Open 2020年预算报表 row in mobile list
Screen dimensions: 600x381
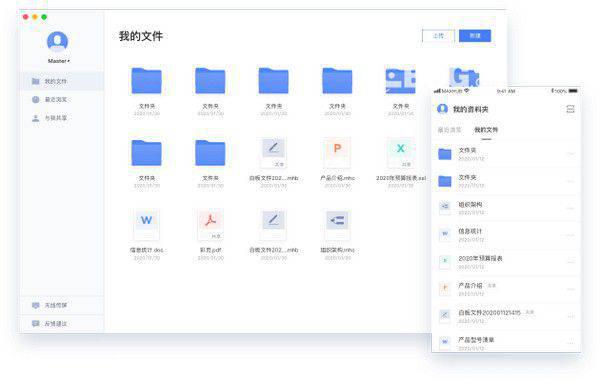[x=506, y=262]
